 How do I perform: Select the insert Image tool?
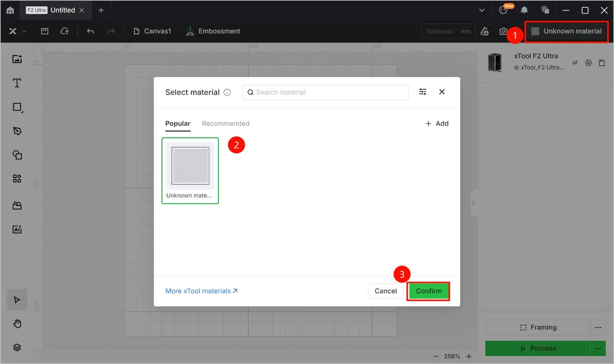click(17, 59)
